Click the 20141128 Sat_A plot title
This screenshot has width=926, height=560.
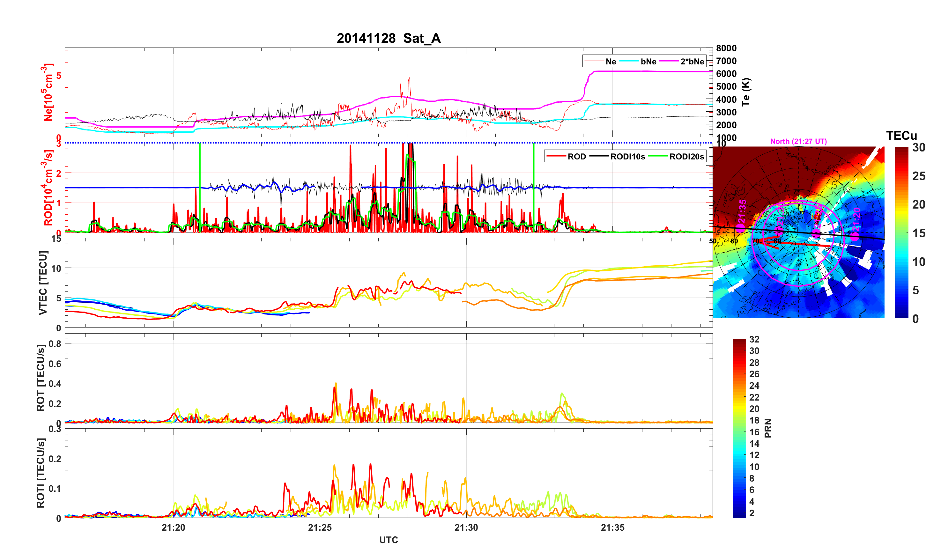(388, 38)
